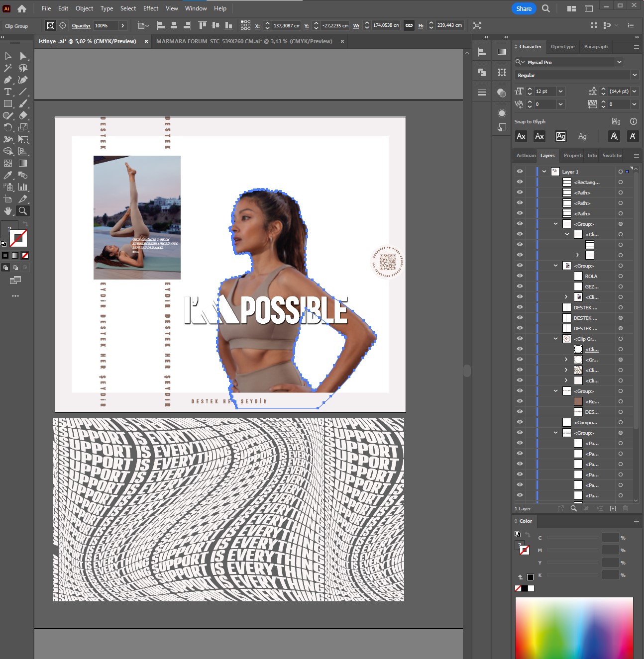The height and width of the screenshot is (659, 644).
Task: Hide the ROLA layer using its eye icon
Action: pyautogui.click(x=520, y=276)
